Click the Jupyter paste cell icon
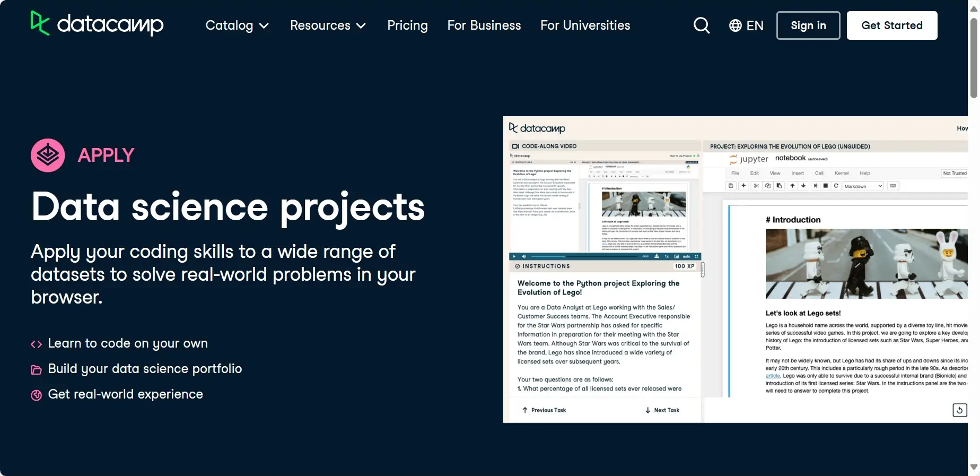Screen dimensions: 980x476 coord(778,186)
